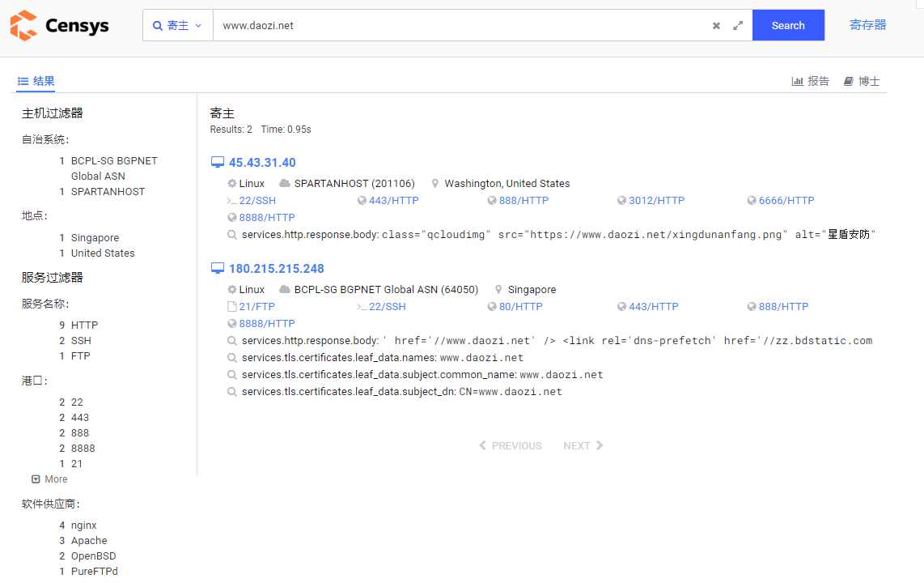924x583 pixels.
Task: Open the 寄主 search type dropdown
Action: [177, 25]
